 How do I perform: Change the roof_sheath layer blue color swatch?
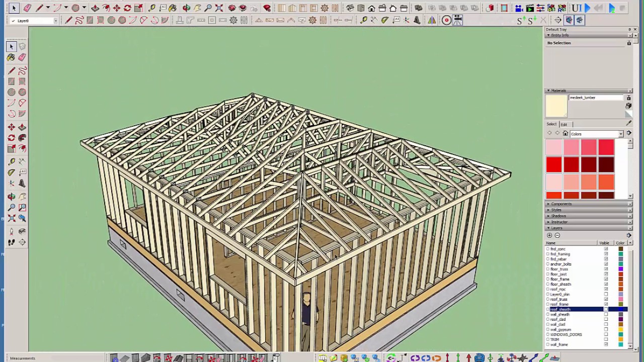click(x=620, y=309)
